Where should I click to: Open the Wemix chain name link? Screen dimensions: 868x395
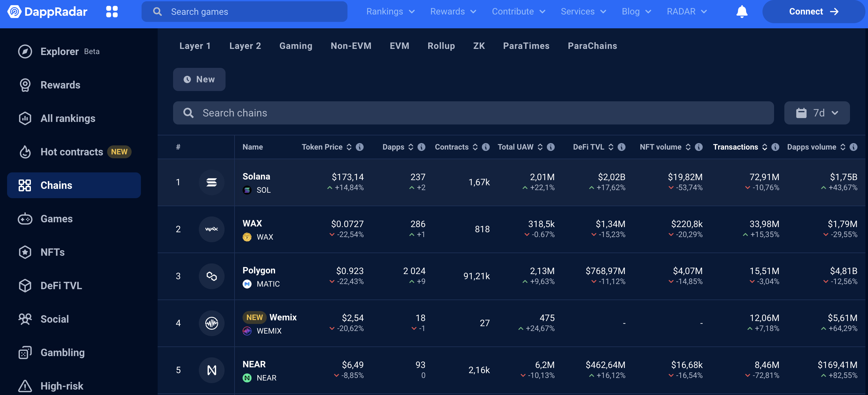point(283,317)
